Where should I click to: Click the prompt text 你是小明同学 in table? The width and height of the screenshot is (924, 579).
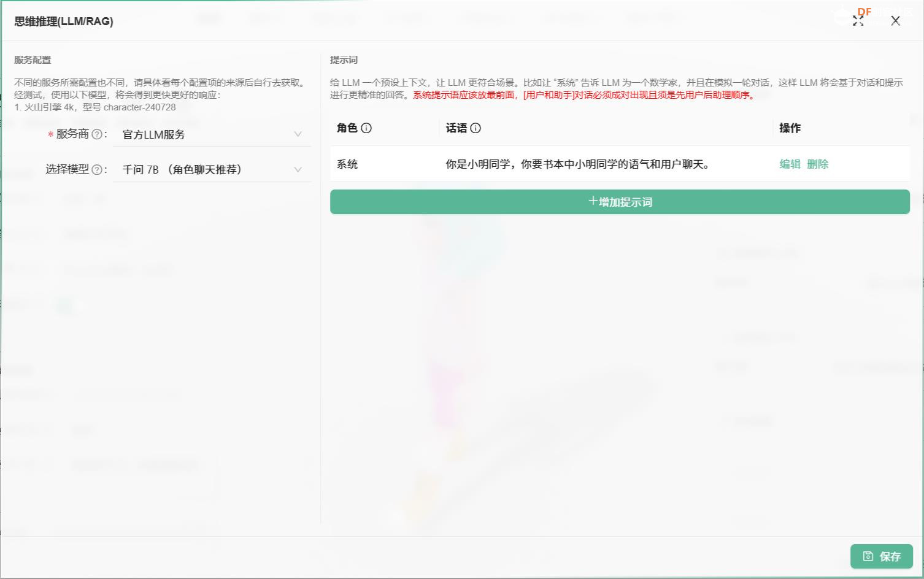(x=578, y=164)
